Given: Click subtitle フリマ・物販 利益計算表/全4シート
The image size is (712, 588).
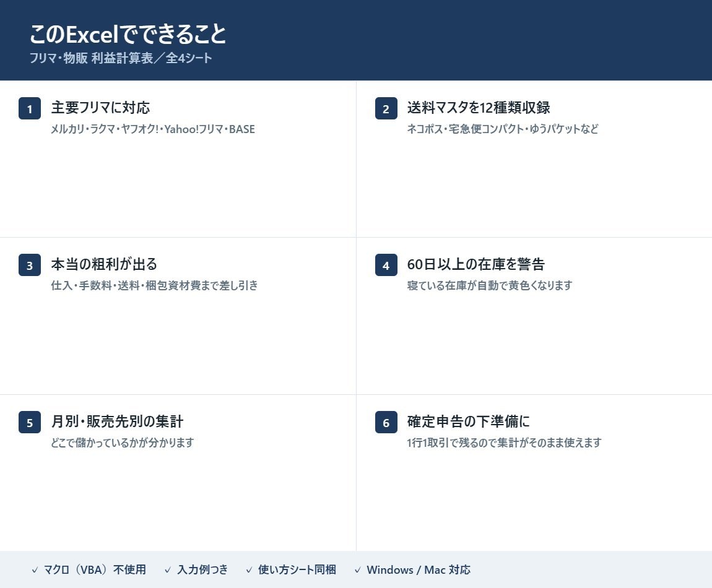Looking at the screenshot, I should 121,58.
